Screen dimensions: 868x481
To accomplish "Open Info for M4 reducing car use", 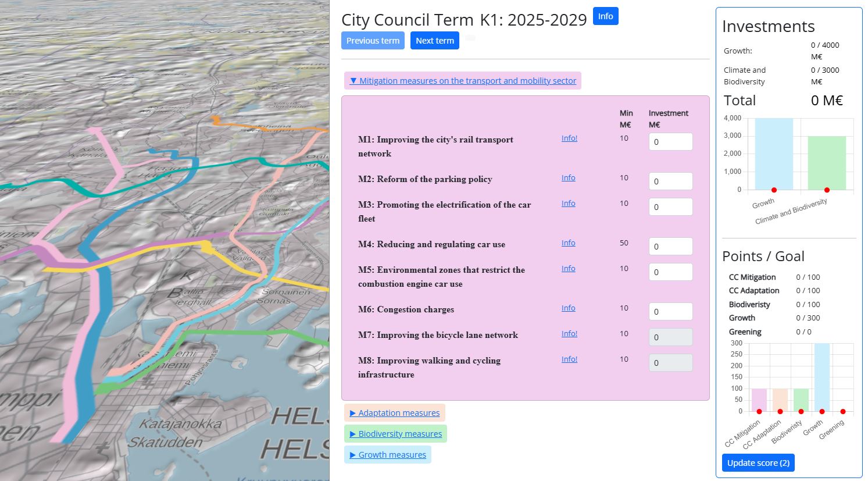I will coord(568,243).
